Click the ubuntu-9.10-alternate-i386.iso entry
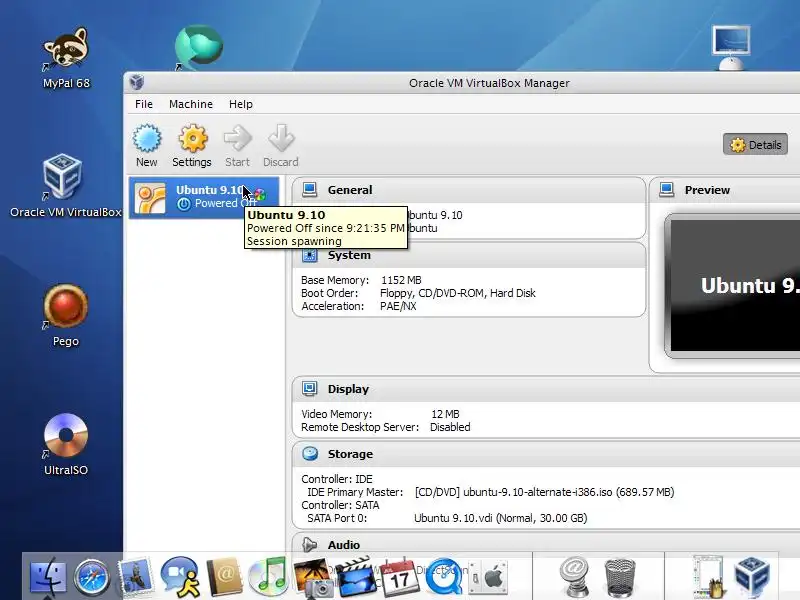This screenshot has height=600, width=800. (544, 492)
